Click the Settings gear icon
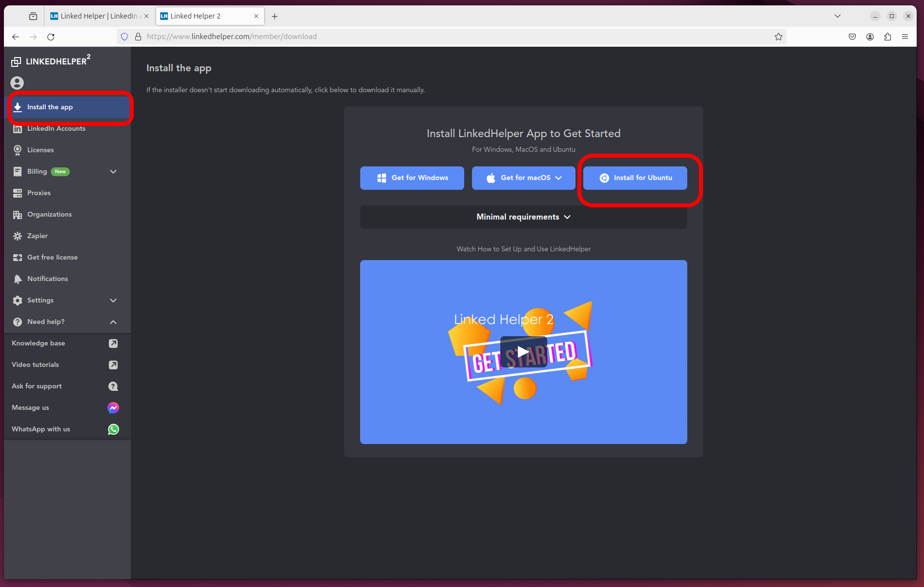This screenshot has width=924, height=587. 18,301
